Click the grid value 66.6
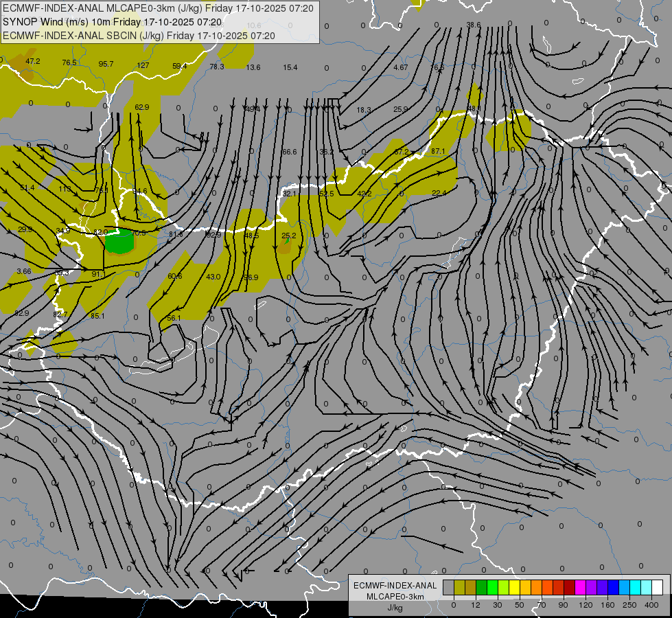This screenshot has width=672, height=618. [x=289, y=152]
